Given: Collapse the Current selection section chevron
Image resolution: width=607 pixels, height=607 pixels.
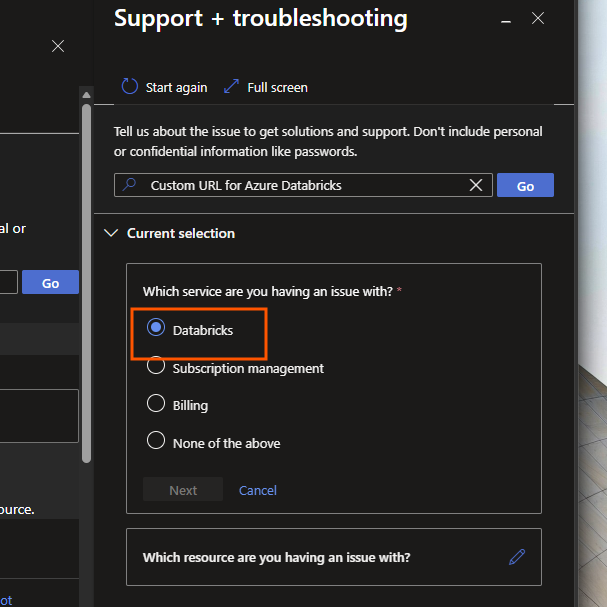Looking at the screenshot, I should 111,233.
